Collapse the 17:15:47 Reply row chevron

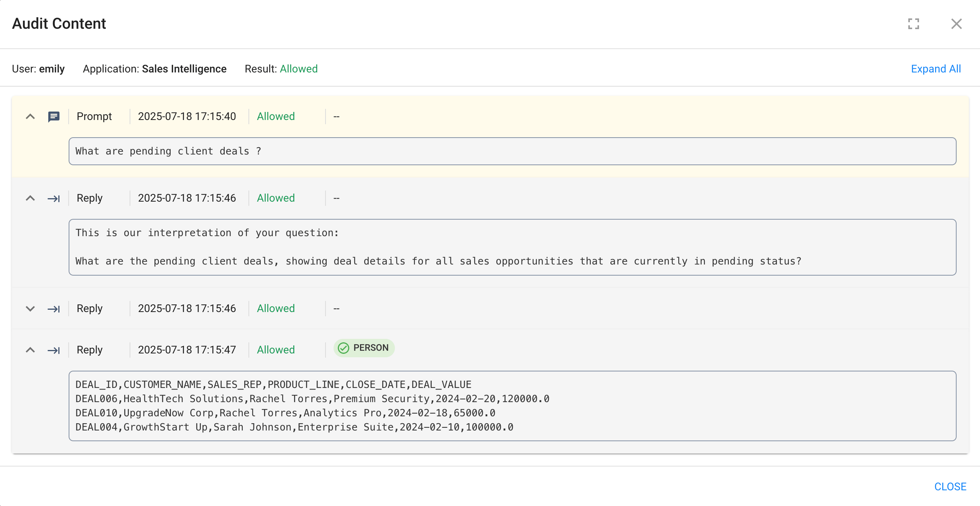tap(30, 350)
